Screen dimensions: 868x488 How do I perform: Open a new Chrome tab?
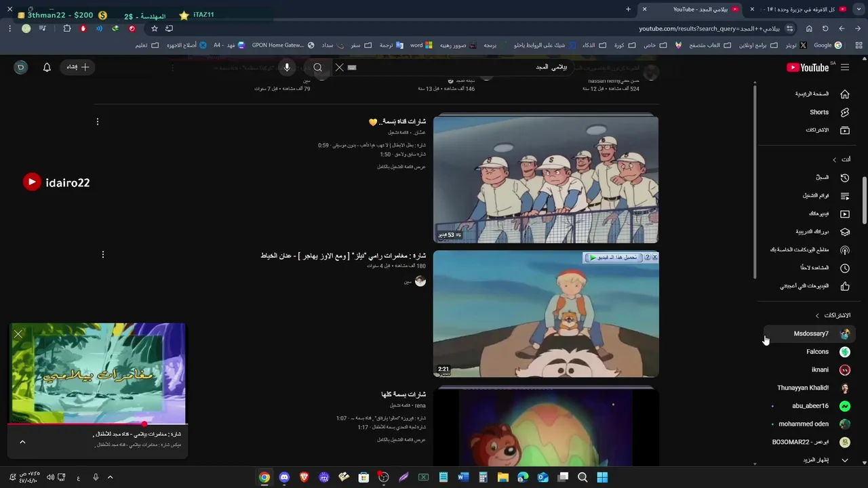pyautogui.click(x=628, y=9)
